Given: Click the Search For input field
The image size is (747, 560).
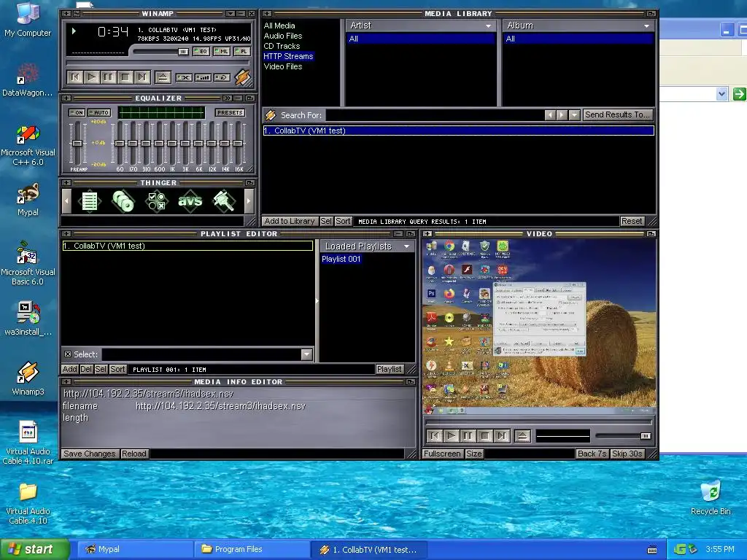Looking at the screenshot, I should coord(435,115).
